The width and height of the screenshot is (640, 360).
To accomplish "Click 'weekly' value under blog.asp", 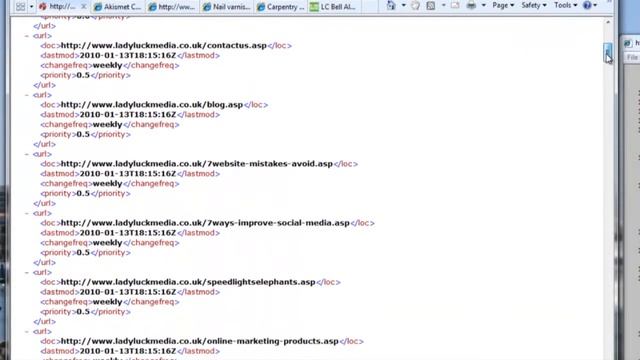I will (107, 124).
